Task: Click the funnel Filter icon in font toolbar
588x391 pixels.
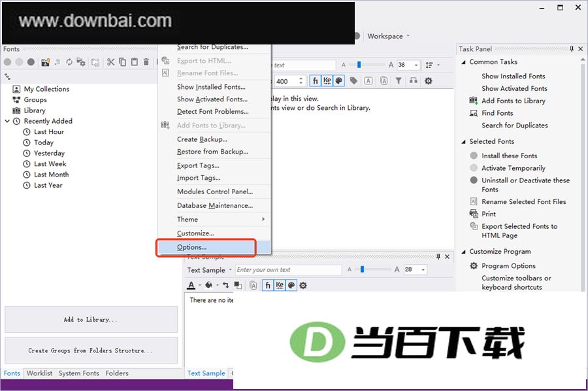Action: click(399, 80)
